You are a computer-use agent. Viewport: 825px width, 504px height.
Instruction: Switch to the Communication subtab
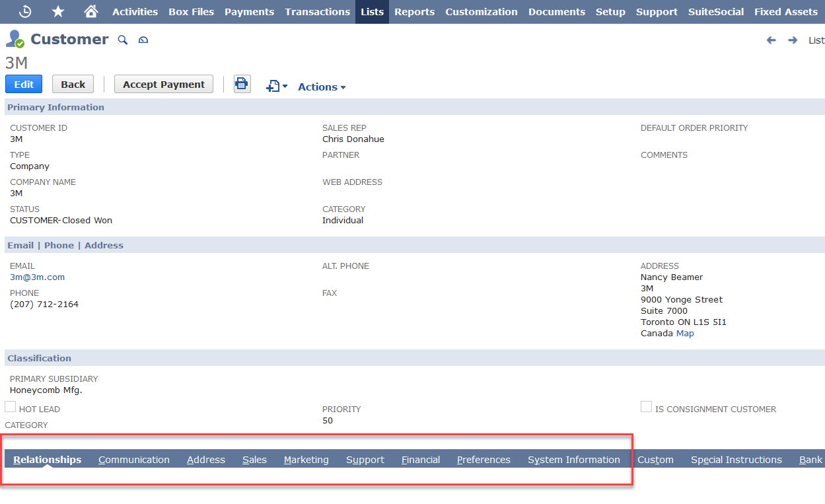tap(134, 460)
